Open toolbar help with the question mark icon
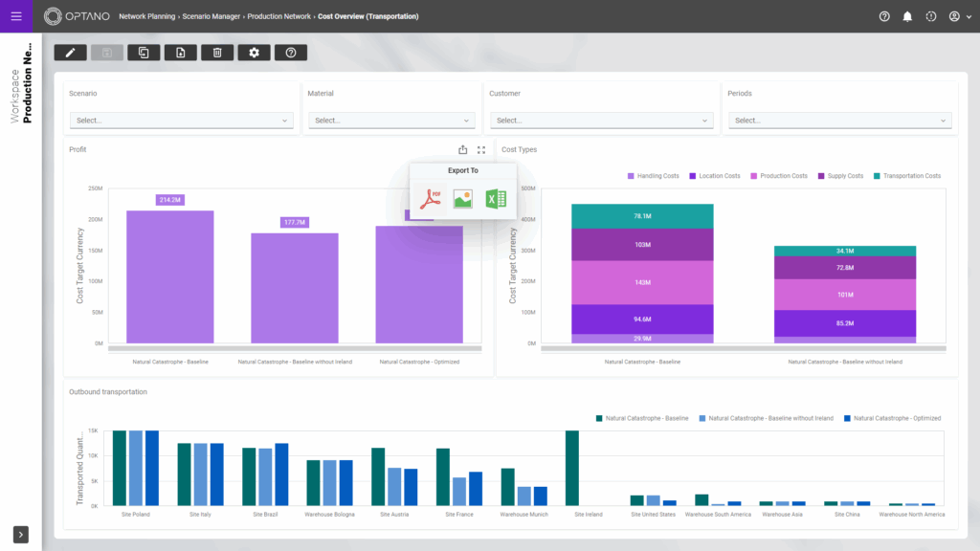 290,53
